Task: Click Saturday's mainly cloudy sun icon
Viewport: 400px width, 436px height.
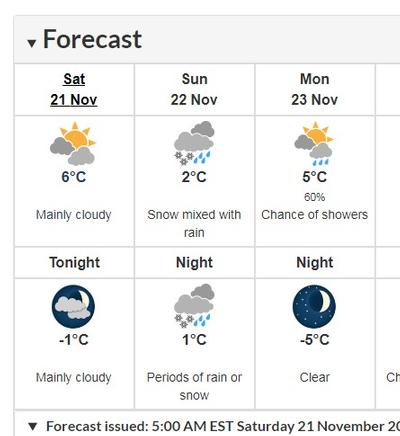Action: tap(73, 143)
